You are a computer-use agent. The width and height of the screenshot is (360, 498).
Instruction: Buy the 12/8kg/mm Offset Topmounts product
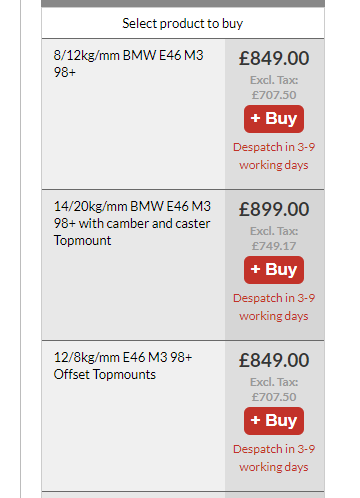click(x=274, y=421)
